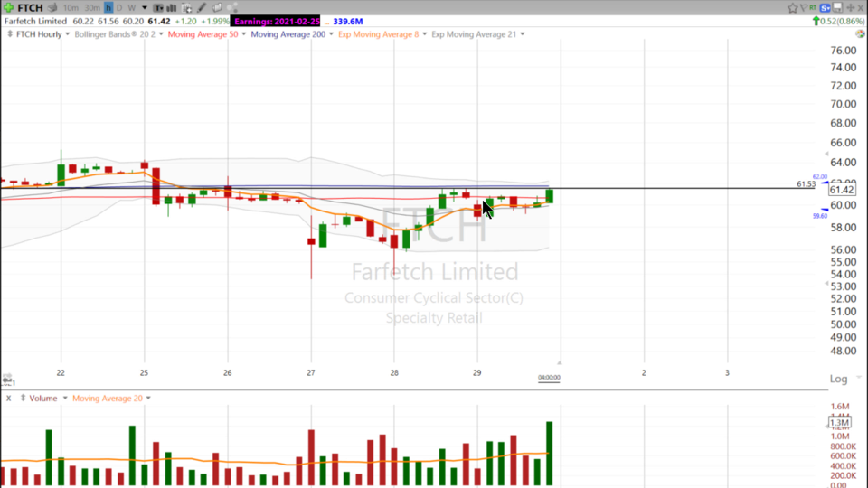Expand the Bollinger Bands dropdown arrow
This screenshot has width=868, height=488.
[161, 34]
